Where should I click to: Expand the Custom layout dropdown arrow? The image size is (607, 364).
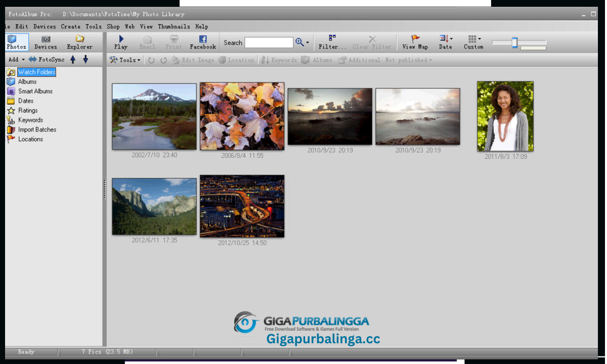click(x=480, y=38)
